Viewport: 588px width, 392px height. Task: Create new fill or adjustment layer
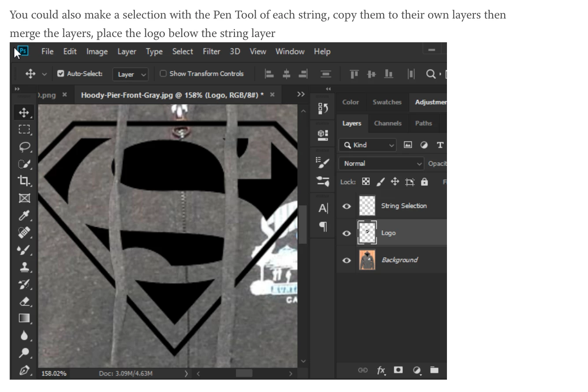(x=417, y=370)
